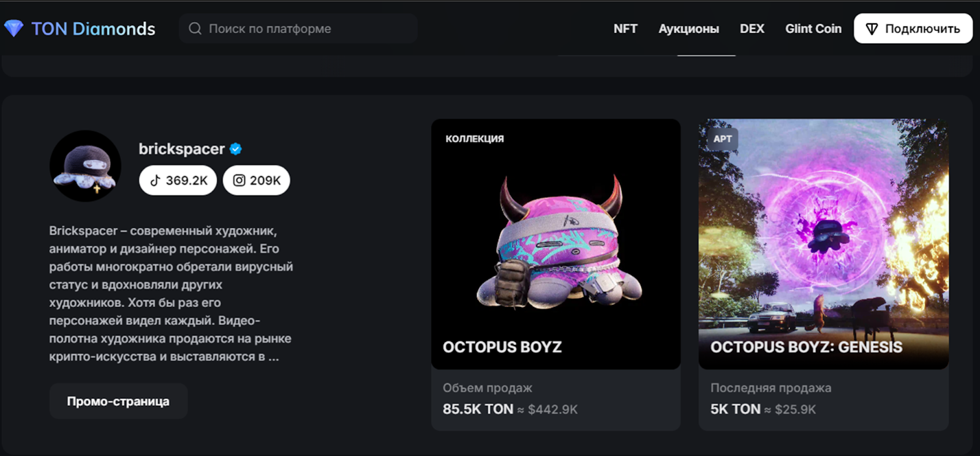Click the TON Diamonds brand text
This screenshot has height=456, width=980.
pyautogui.click(x=93, y=29)
